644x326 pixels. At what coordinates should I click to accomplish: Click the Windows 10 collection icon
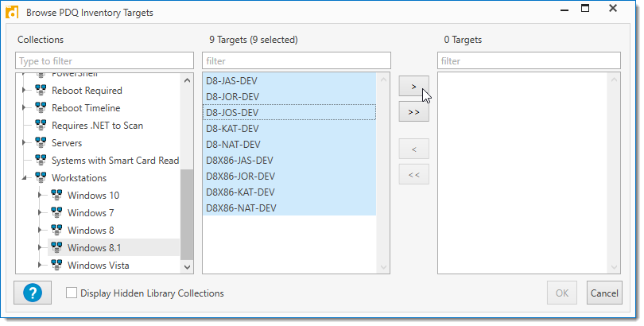point(57,196)
